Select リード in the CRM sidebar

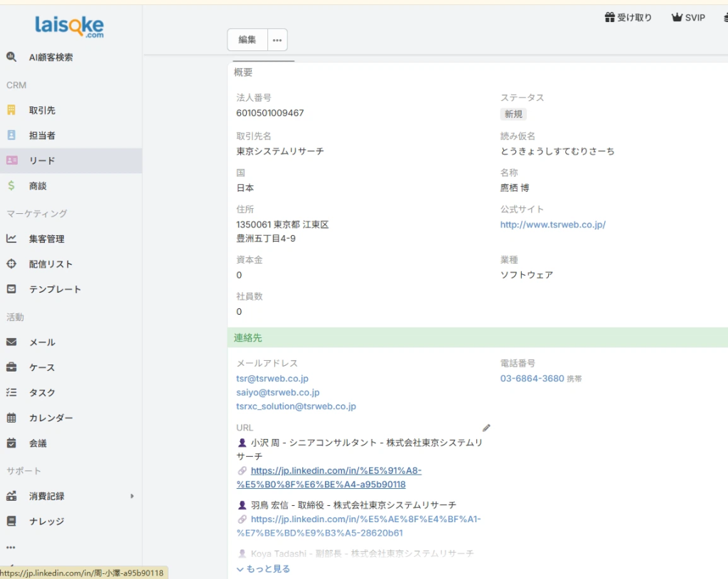pyautogui.click(x=42, y=161)
